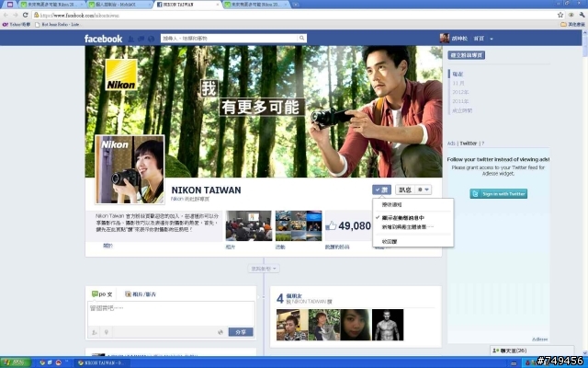
Task: Open the other bookmarks folder
Action: coord(572,25)
